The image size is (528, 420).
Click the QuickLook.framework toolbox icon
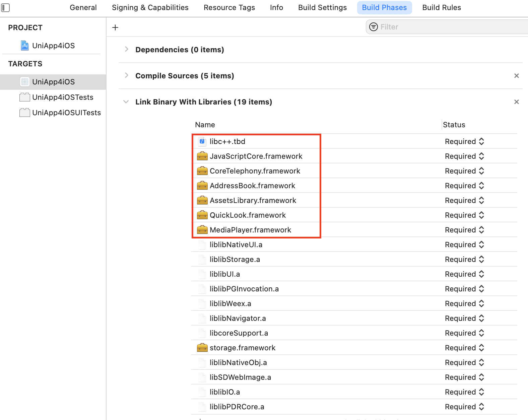coord(202,215)
